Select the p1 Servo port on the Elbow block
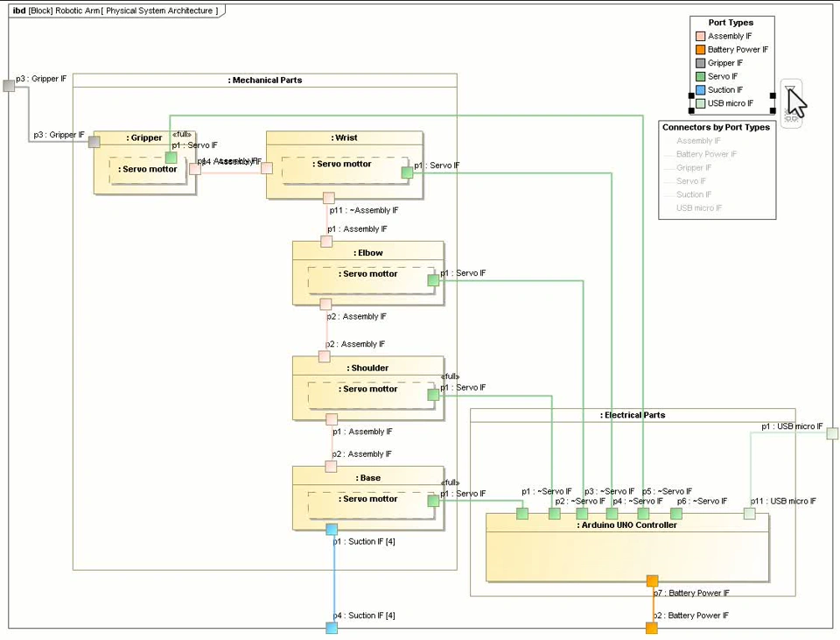The height and width of the screenshot is (640, 840). pyautogui.click(x=433, y=280)
